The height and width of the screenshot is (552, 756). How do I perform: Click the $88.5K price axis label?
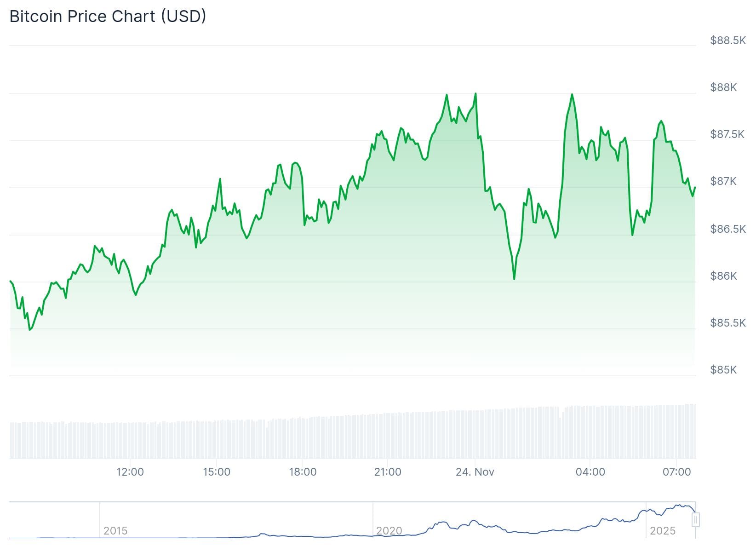click(x=727, y=40)
